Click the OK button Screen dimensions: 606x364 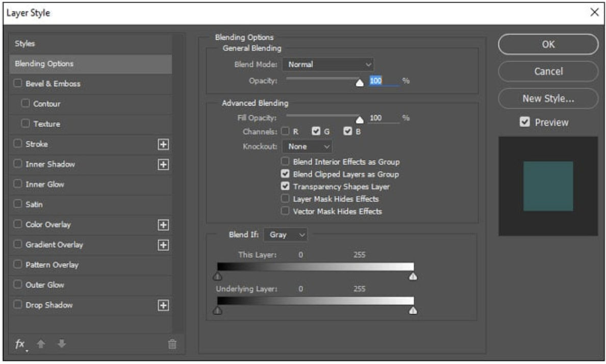click(548, 44)
